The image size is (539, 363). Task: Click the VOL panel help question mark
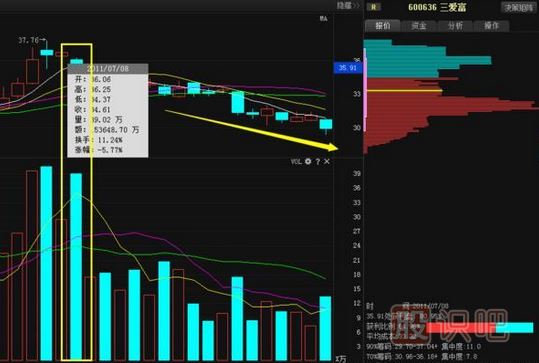point(318,162)
